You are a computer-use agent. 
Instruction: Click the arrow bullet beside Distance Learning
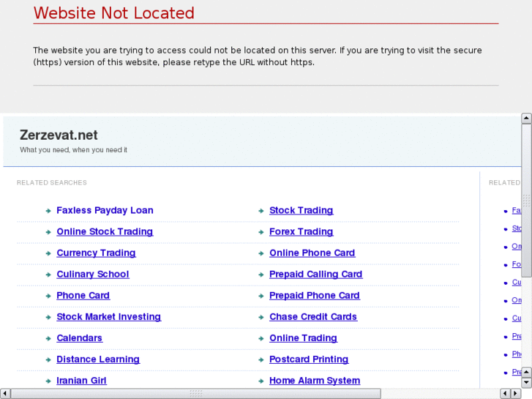tap(48, 360)
